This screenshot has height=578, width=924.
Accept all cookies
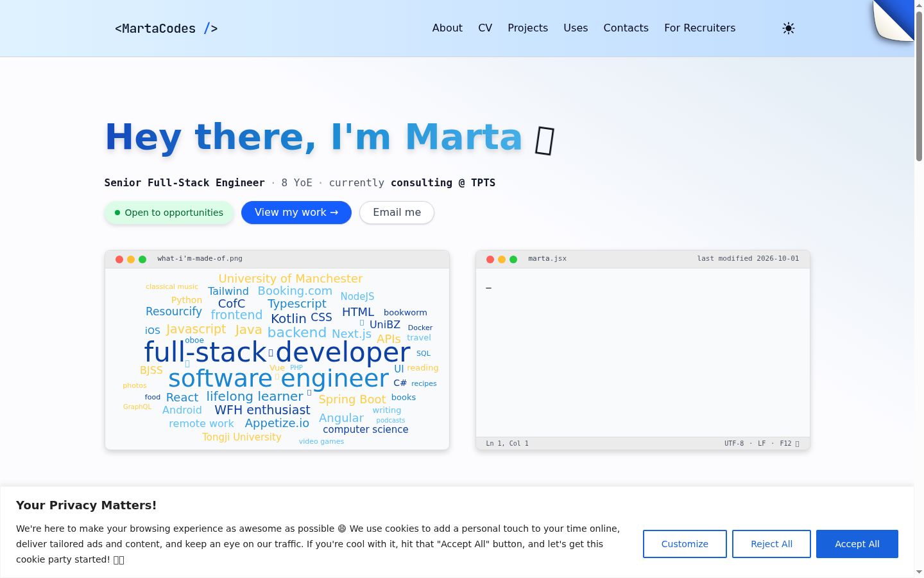pos(857,544)
